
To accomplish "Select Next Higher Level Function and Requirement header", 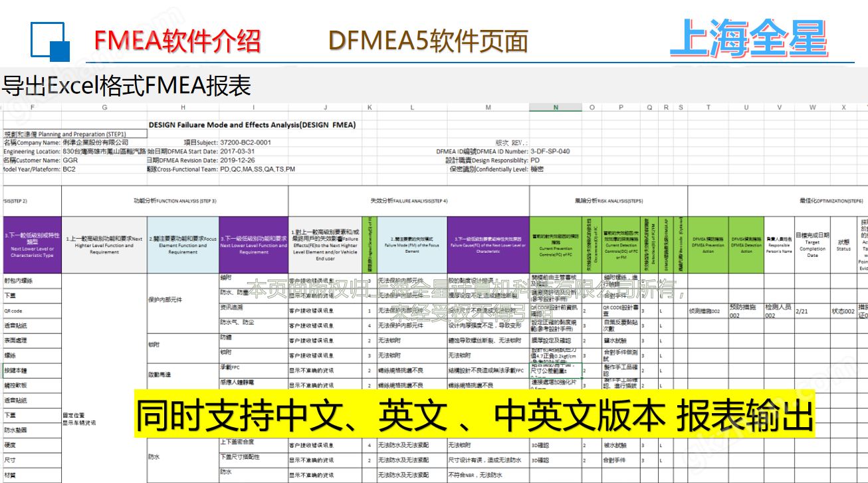I will pos(104,244).
